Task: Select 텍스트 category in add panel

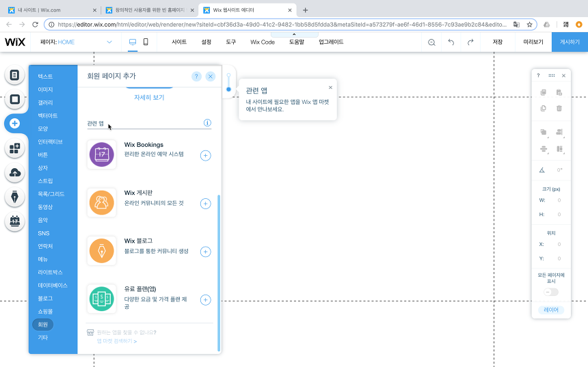Action: coord(45,77)
